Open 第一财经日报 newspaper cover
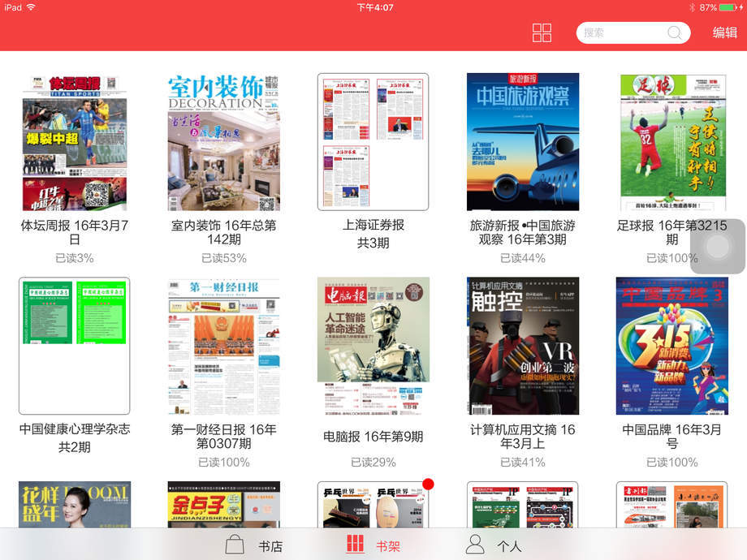This screenshot has width=747, height=560. [224, 346]
